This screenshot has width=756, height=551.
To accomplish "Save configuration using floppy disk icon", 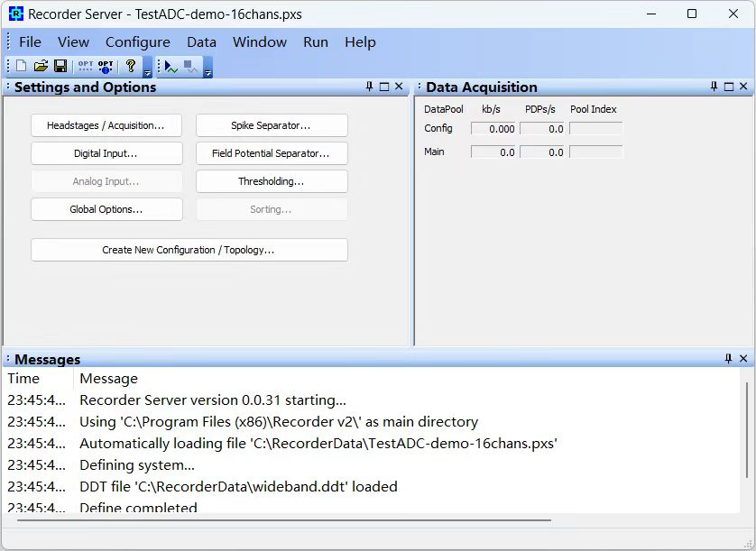I will coord(60,66).
